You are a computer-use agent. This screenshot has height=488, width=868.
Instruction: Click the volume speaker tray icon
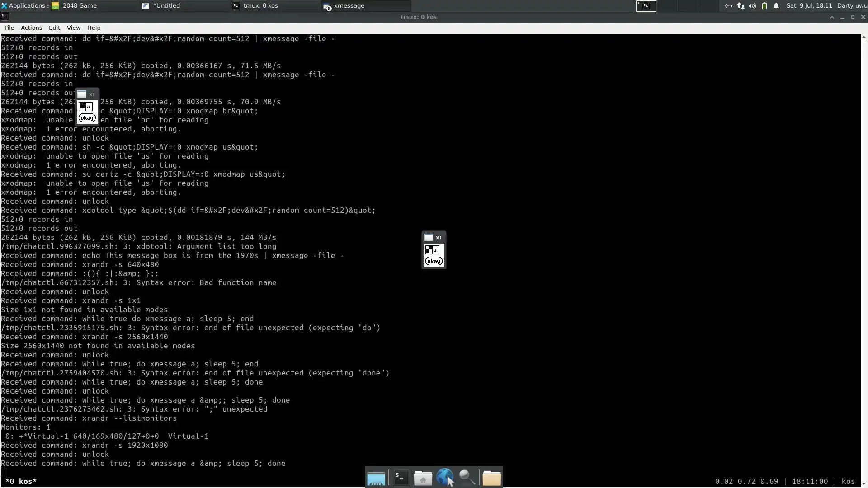[752, 6]
